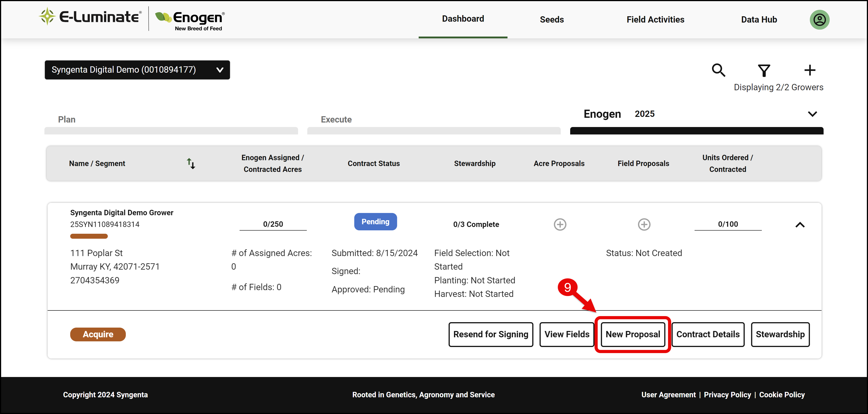868x414 pixels.
Task: Click the 0/100 units ordered value
Action: pyautogui.click(x=728, y=224)
